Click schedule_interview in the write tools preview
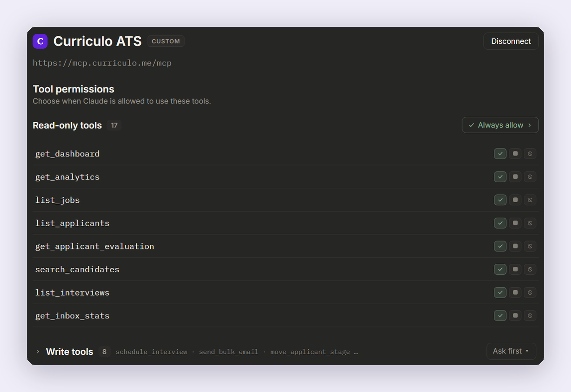 152,352
